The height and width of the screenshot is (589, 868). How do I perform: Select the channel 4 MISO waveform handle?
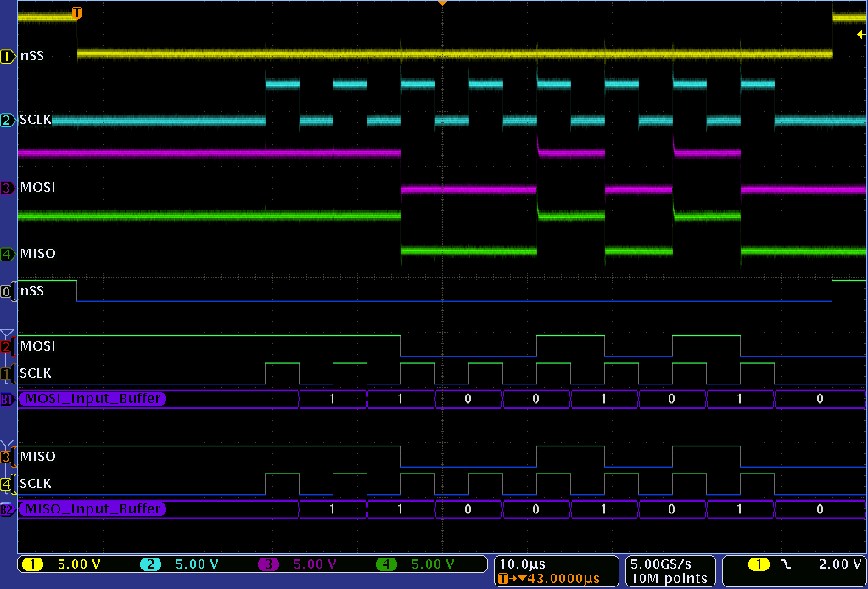8,254
